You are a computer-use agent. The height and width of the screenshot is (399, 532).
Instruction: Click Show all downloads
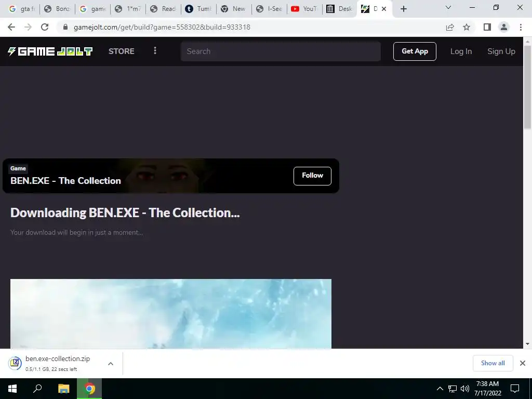[x=493, y=363]
